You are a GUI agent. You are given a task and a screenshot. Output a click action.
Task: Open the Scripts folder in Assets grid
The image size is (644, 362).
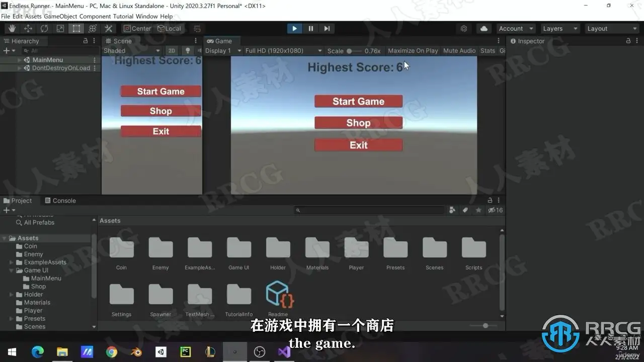coord(473,253)
